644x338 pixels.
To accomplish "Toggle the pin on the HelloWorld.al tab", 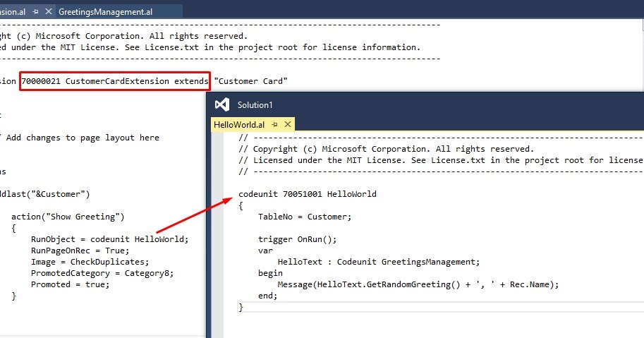I will (275, 124).
